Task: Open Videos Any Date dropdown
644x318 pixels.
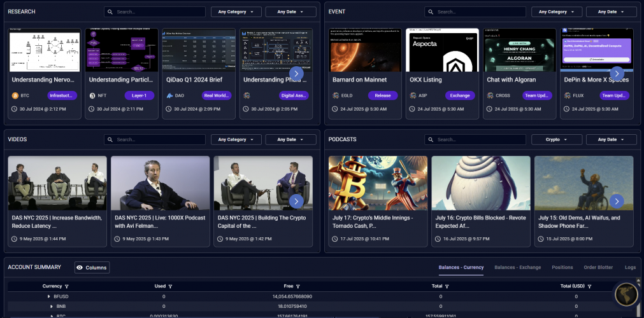Action: [290, 139]
